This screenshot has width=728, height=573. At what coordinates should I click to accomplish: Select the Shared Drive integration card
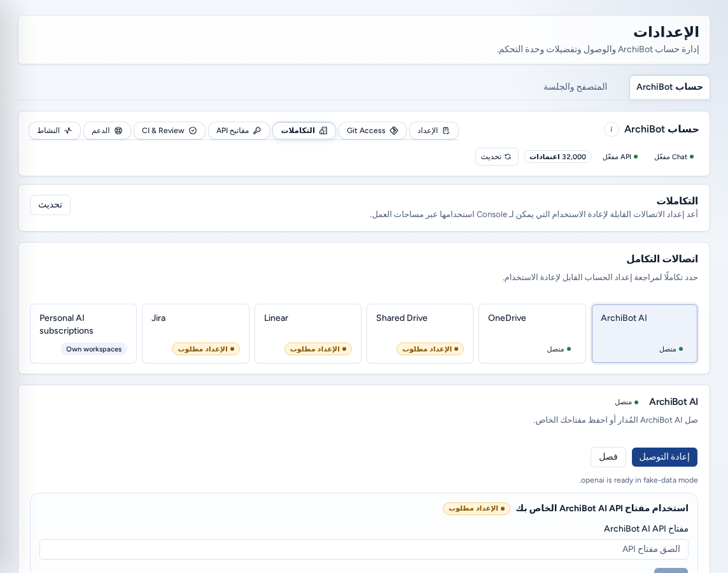coord(420,334)
